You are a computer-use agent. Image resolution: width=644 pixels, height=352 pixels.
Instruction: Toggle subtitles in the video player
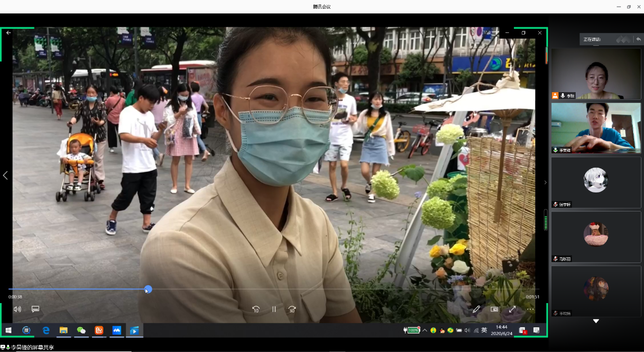point(35,309)
